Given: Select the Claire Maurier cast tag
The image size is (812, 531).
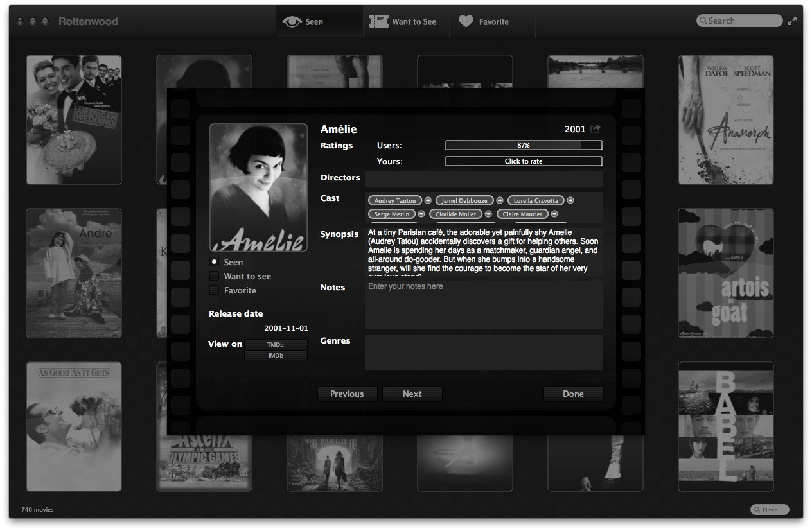Looking at the screenshot, I should point(522,214).
